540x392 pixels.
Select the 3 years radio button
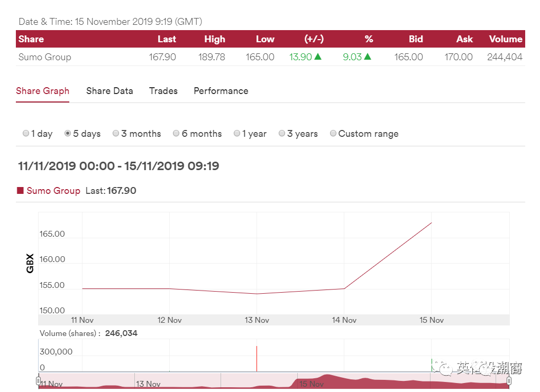(x=282, y=133)
